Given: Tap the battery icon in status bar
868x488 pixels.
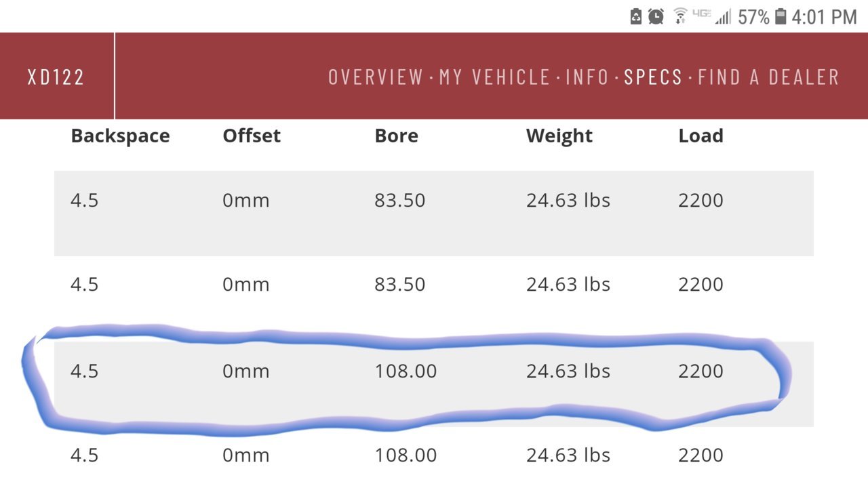Looking at the screenshot, I should [781, 17].
